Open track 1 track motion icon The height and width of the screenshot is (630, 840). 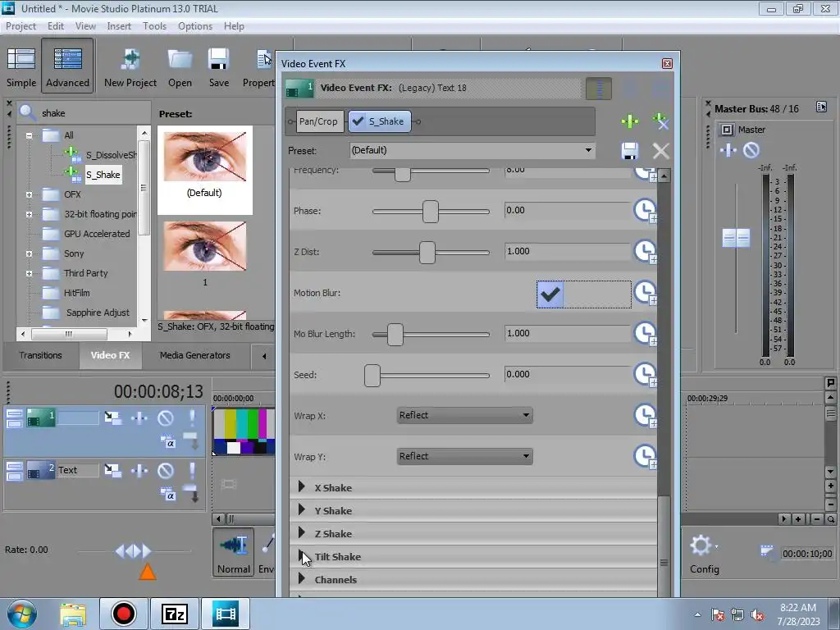[113, 418]
